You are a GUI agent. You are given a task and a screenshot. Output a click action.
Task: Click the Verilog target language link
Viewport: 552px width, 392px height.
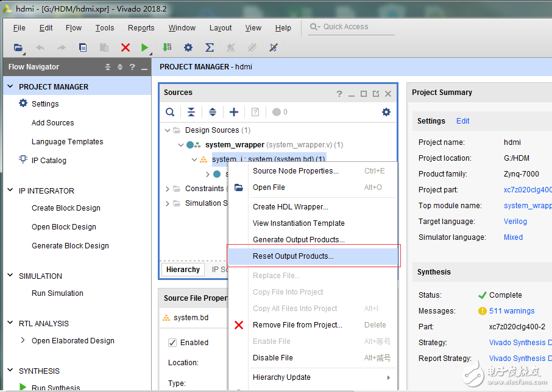pyautogui.click(x=515, y=222)
